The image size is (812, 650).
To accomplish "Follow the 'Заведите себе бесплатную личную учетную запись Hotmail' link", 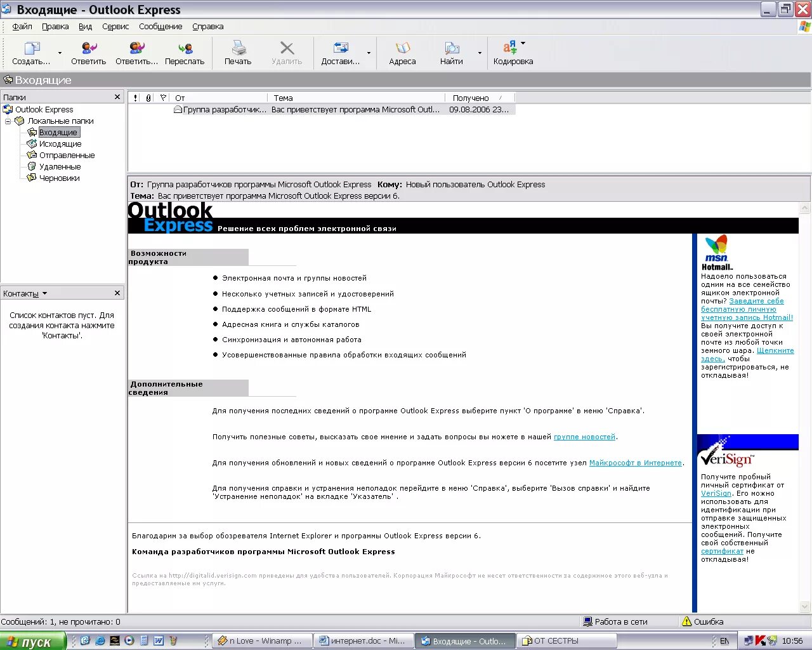I will (x=747, y=309).
